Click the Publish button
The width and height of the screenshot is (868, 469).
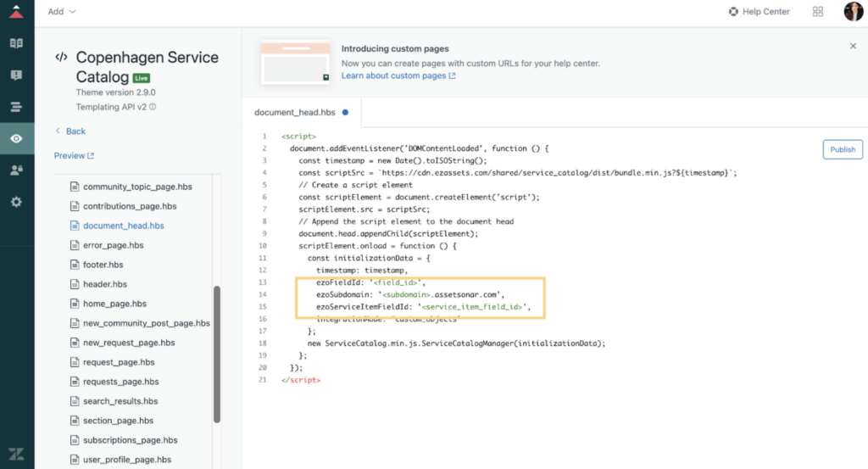[x=843, y=149]
